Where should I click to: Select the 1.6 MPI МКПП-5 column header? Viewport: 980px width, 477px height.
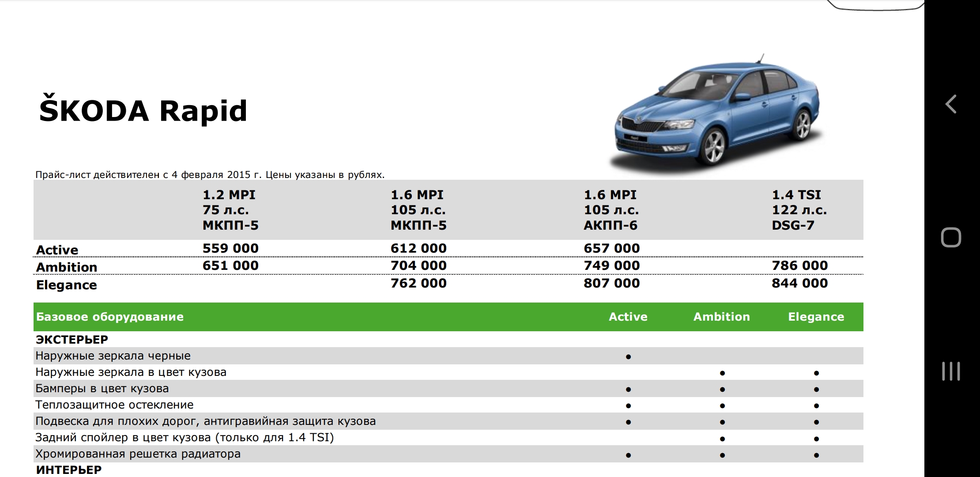[418, 210]
